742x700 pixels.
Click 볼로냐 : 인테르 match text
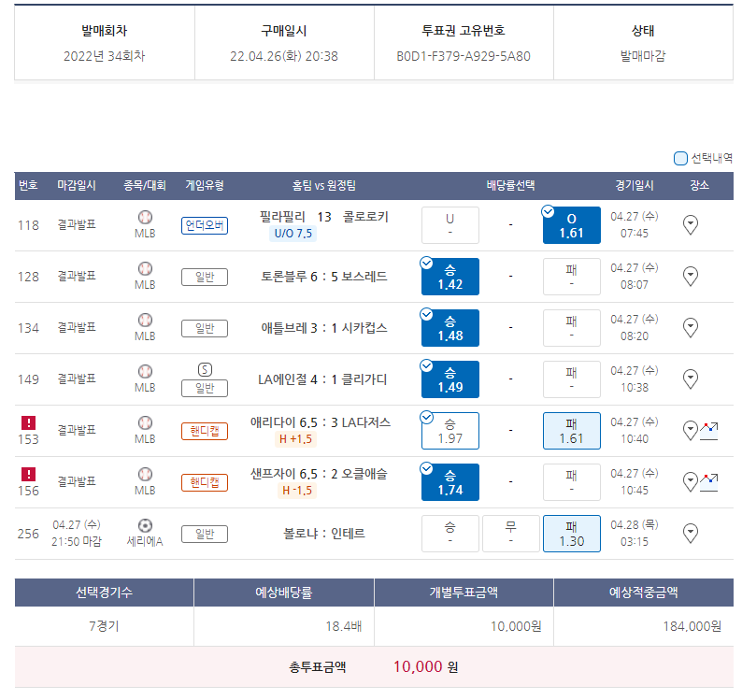click(x=324, y=534)
